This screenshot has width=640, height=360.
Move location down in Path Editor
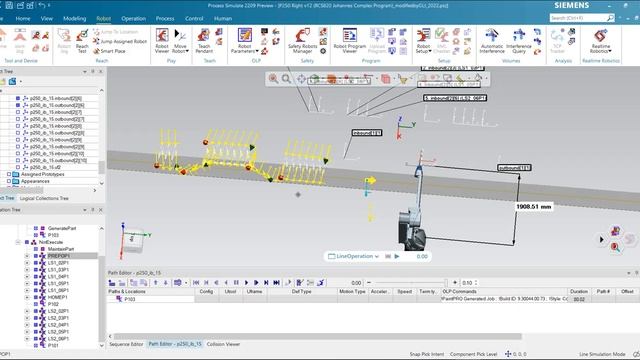click(165, 282)
